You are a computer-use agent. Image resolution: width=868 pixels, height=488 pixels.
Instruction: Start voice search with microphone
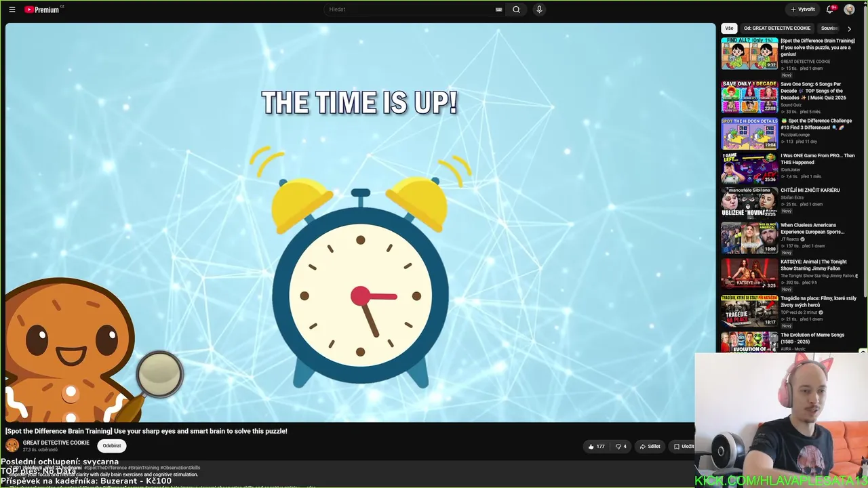[539, 9]
